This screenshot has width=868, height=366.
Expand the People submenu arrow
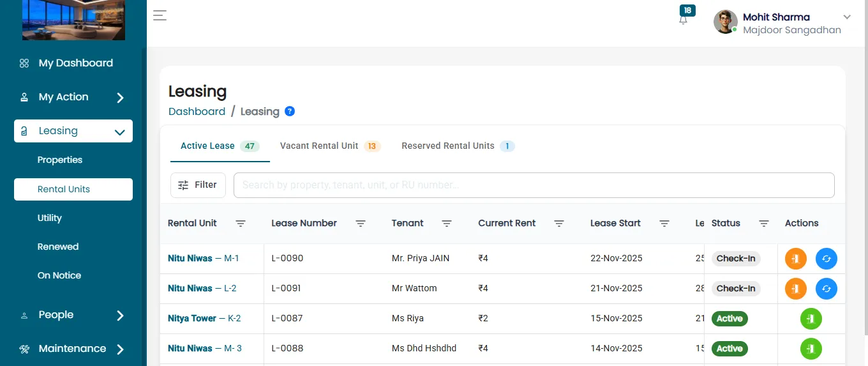120,316
